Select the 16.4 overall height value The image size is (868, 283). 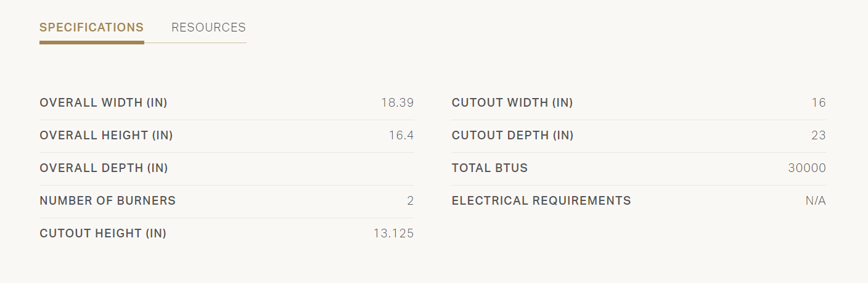[401, 136]
